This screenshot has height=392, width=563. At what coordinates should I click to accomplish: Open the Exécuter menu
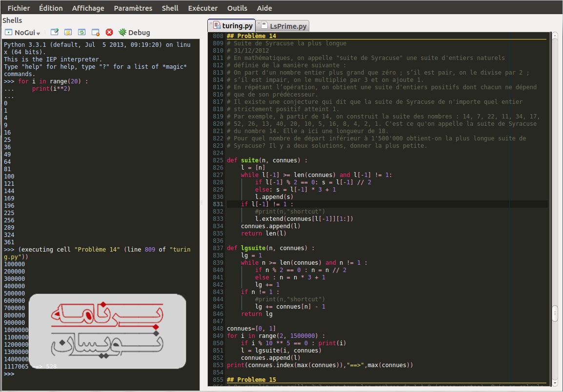tap(202, 8)
